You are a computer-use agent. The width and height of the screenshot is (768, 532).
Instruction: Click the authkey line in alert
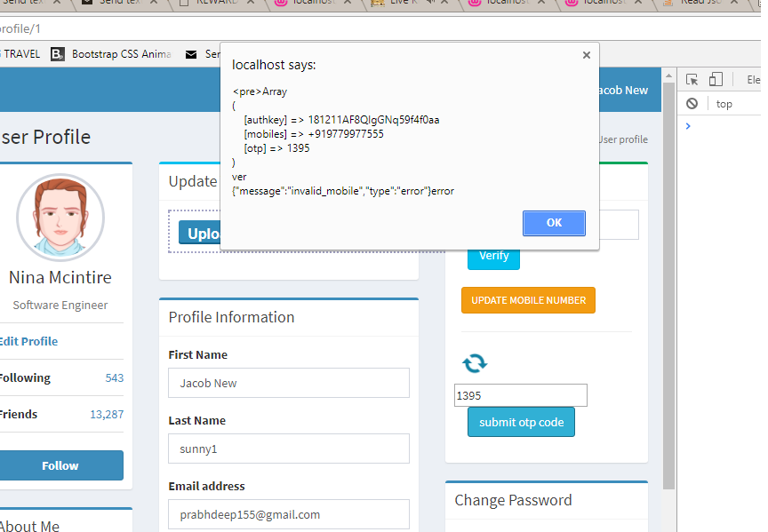click(341, 120)
